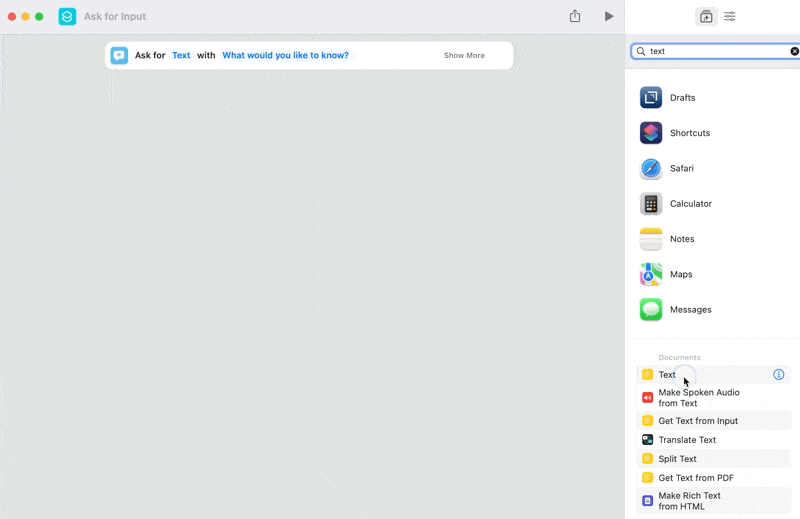Image resolution: width=800 pixels, height=519 pixels.
Task: Add Make Rich Text from HTML action
Action: 714,501
